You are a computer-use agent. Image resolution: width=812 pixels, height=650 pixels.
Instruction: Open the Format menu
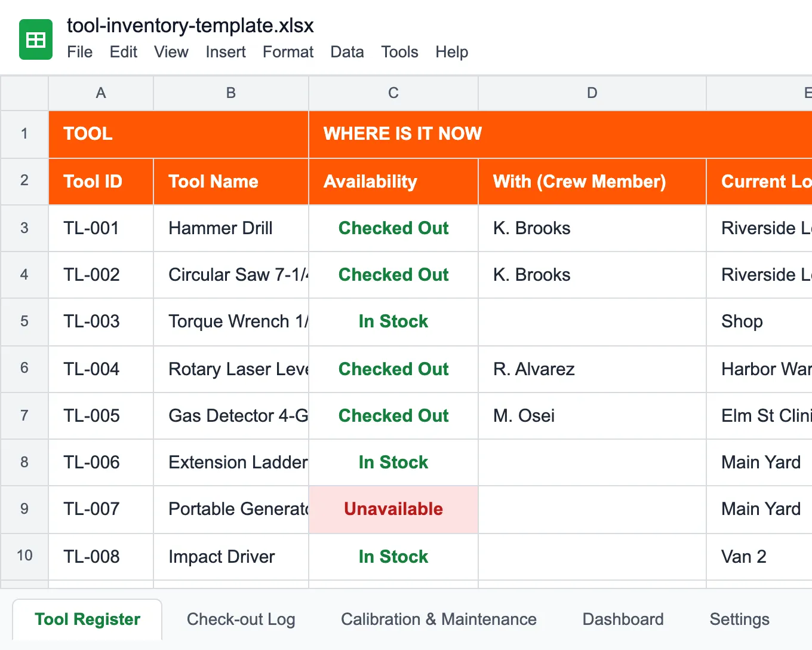click(x=288, y=52)
